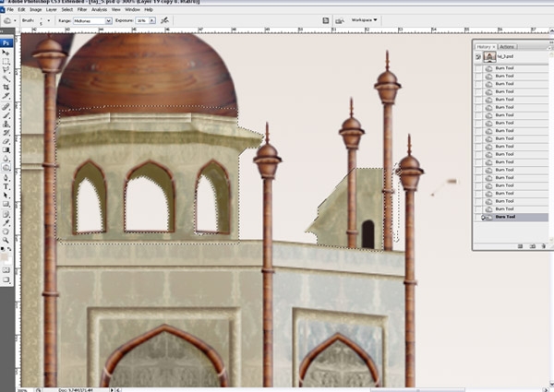Set history brush source on taj snapshot
Screen dimensions: 554x392
478,56
